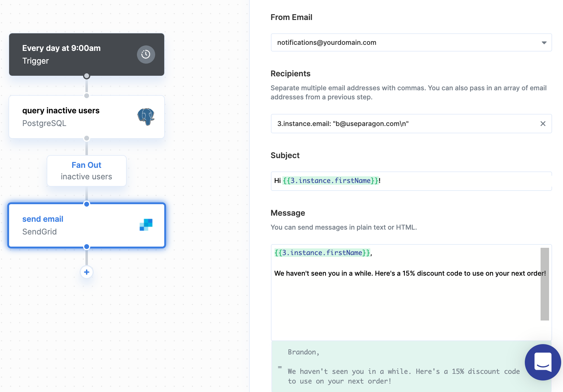Image resolution: width=563 pixels, height=392 pixels.
Task: Click the Recipients input field
Action: click(x=411, y=124)
